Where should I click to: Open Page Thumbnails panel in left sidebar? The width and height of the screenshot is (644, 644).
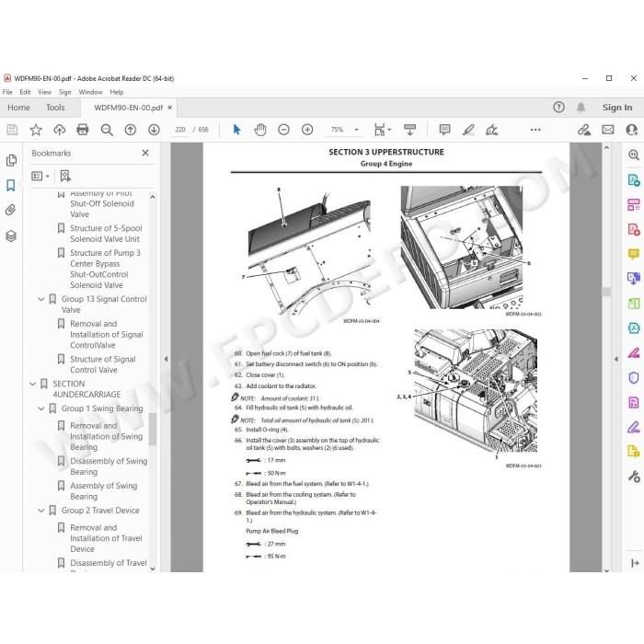pyautogui.click(x=11, y=160)
